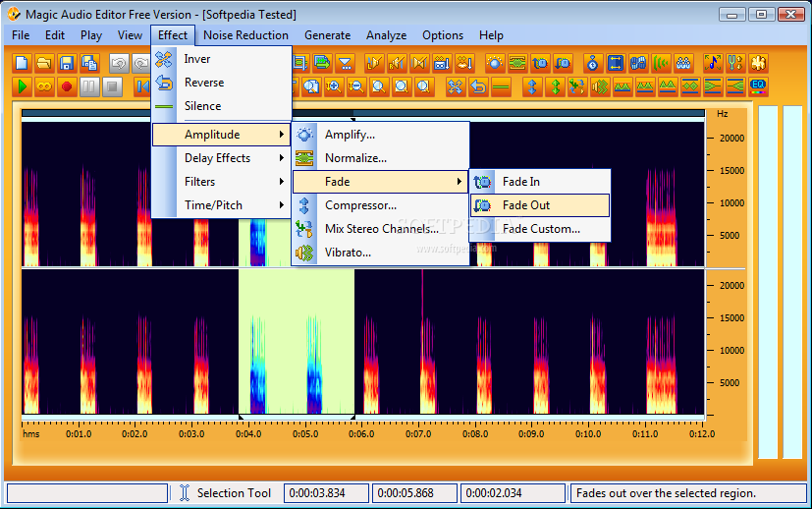This screenshot has height=509, width=812.
Task: Click the Invert toolbar icon in second row
Action: (x=456, y=86)
